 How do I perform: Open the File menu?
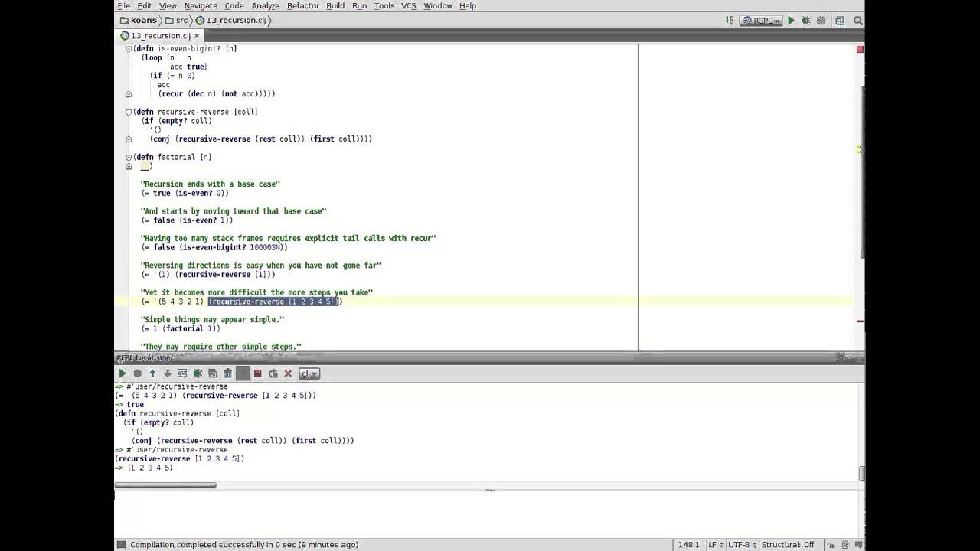click(x=123, y=5)
